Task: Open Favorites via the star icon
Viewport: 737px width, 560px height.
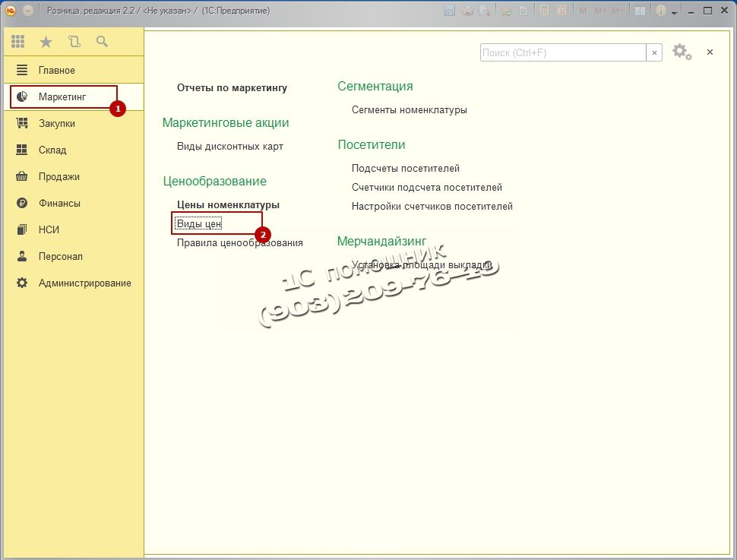Action: tap(46, 42)
